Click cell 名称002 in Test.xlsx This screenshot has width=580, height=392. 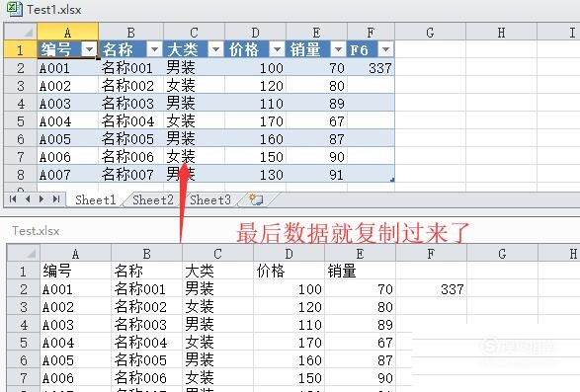click(147, 306)
